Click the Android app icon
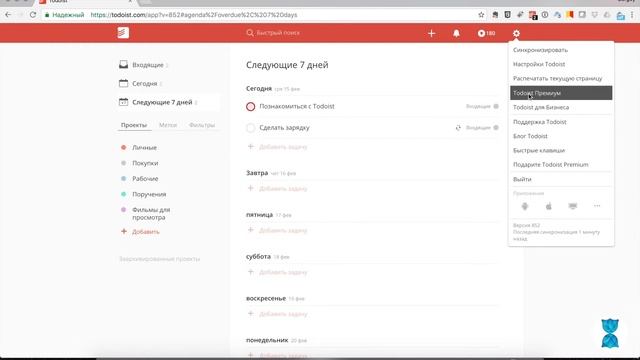Image resolution: width=640 pixels, height=360 pixels. tap(525, 206)
